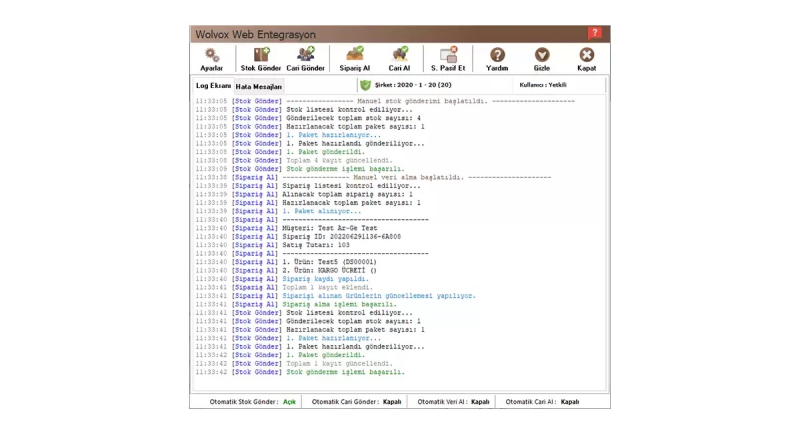Select log line 'Sipariş listesi kontrol ediliyor...'
800x435 pixels.
pos(308,186)
